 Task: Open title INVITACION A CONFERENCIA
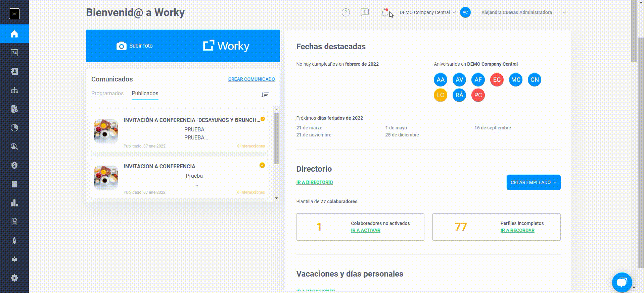click(159, 166)
